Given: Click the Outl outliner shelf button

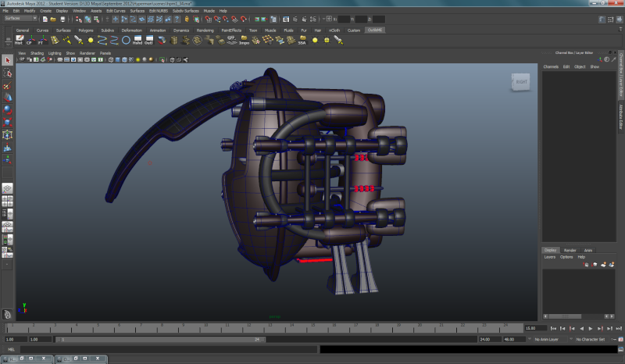Looking at the screenshot, I should pos(149,40).
